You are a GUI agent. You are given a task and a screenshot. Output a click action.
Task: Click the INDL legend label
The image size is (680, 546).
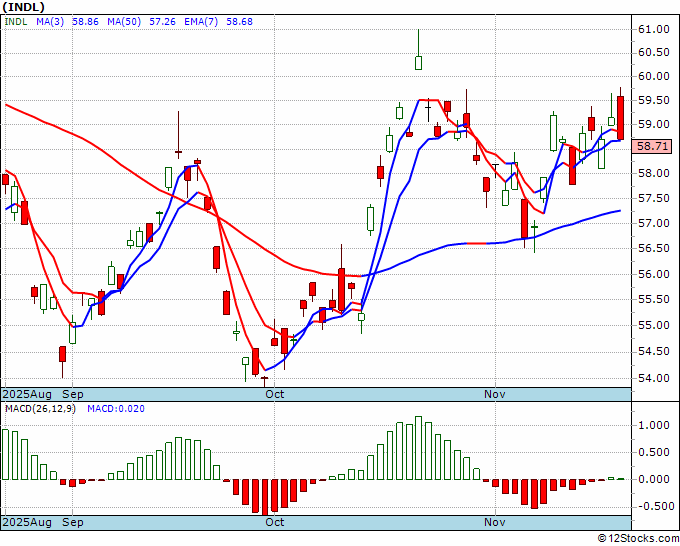(16, 21)
